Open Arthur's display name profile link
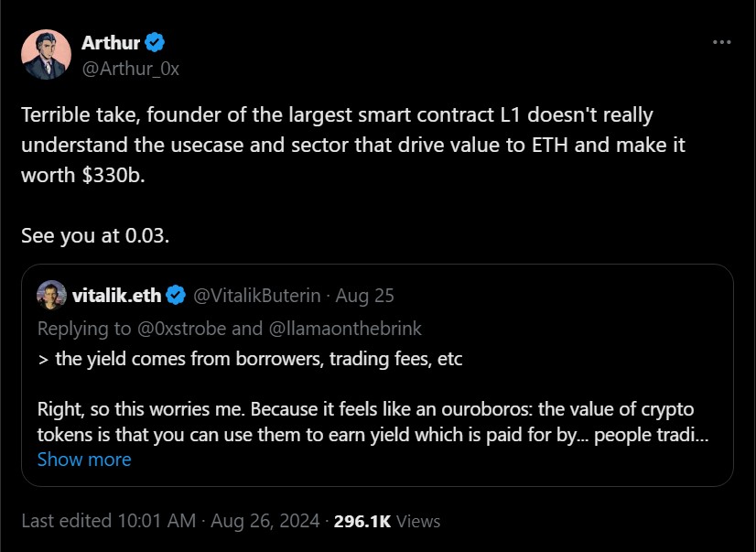The image size is (756, 552). point(109,42)
